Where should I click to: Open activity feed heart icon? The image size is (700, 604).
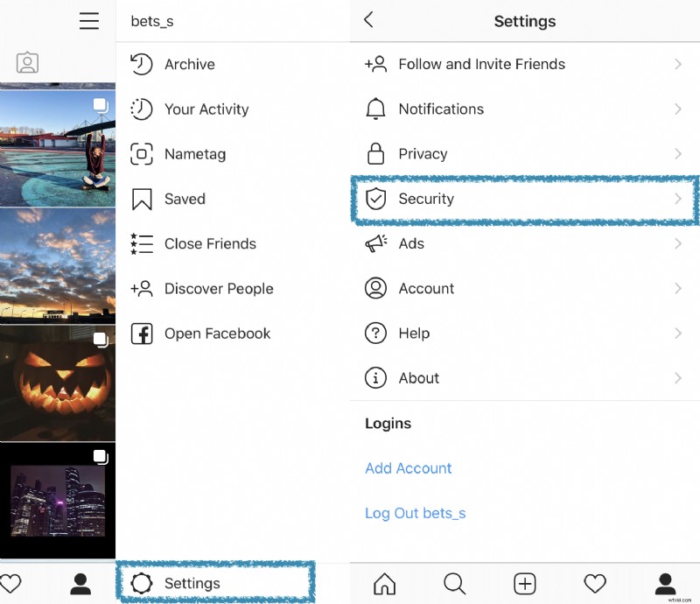tap(595, 583)
